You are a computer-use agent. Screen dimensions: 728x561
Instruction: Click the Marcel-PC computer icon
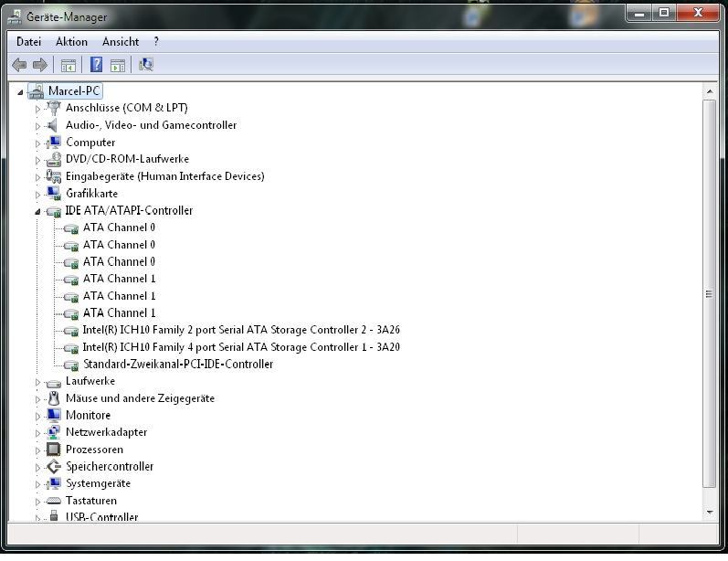(x=36, y=91)
